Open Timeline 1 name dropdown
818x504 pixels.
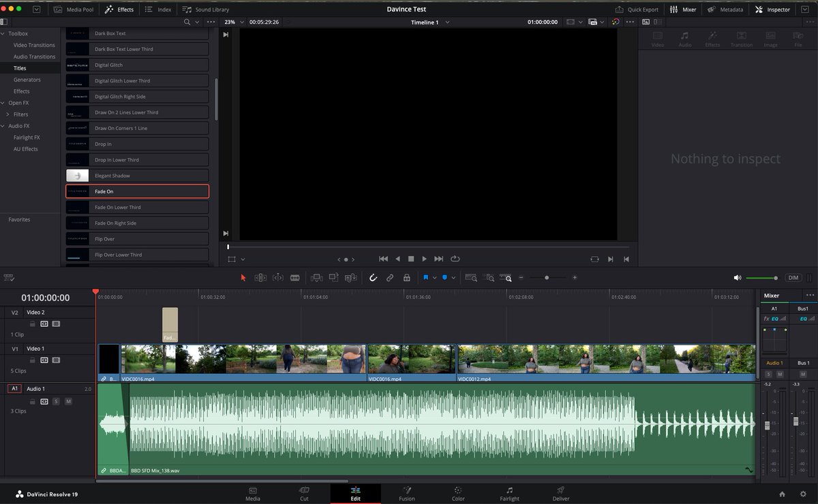click(430, 22)
